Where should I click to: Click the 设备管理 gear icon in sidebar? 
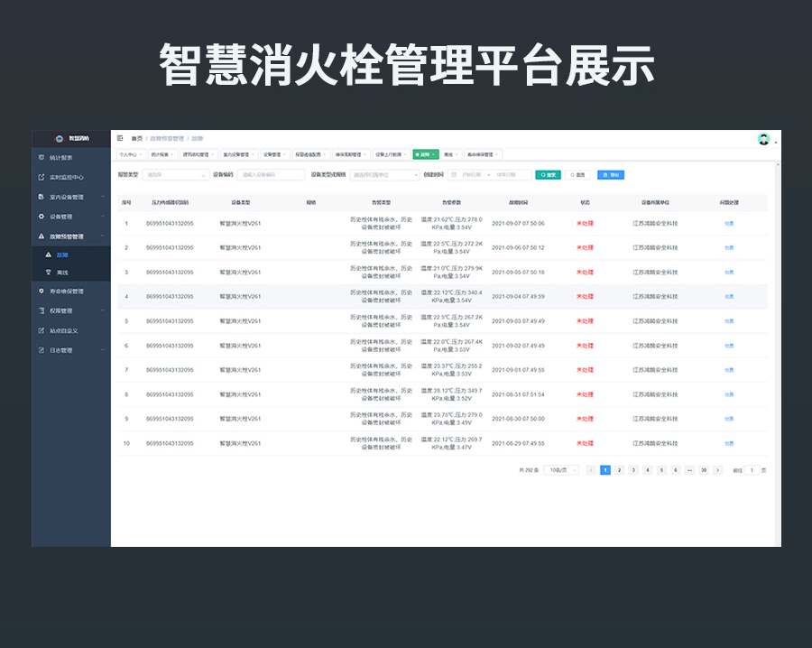coord(40,216)
